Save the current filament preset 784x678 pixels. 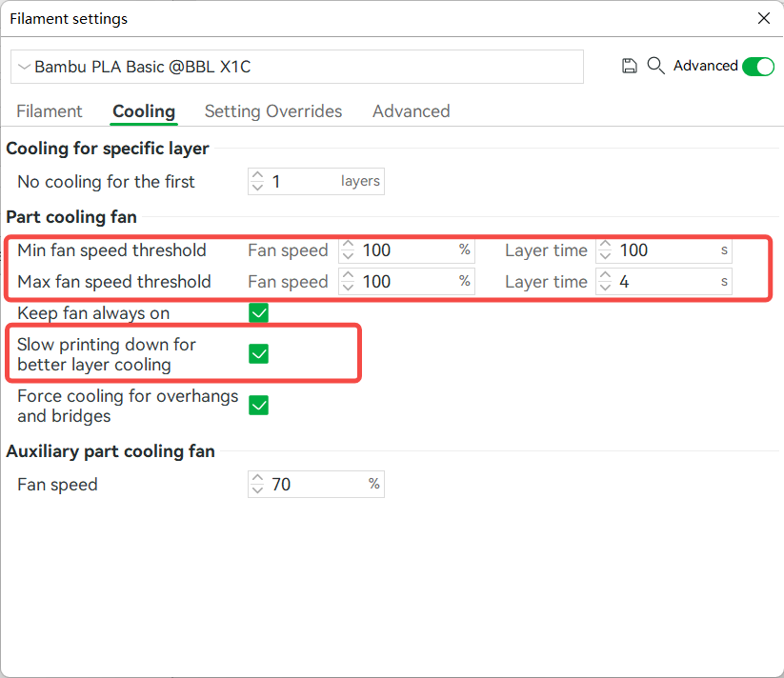point(629,67)
